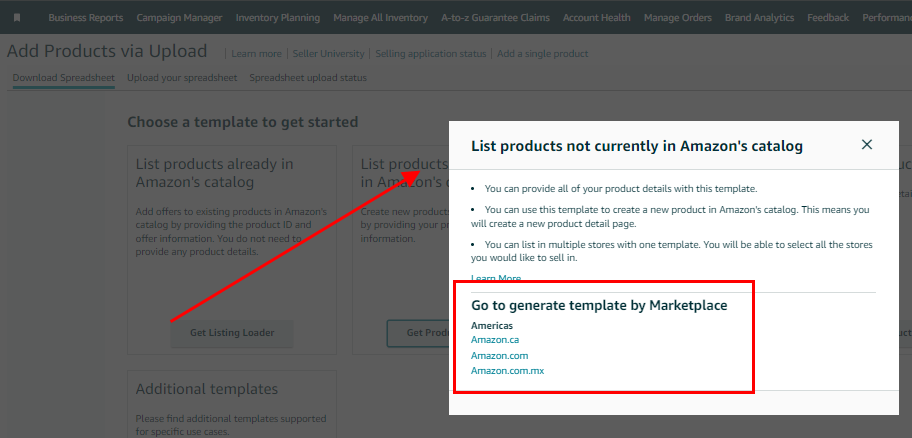Close the catalog dialog with X icon
This screenshot has height=438, width=912.
point(867,144)
